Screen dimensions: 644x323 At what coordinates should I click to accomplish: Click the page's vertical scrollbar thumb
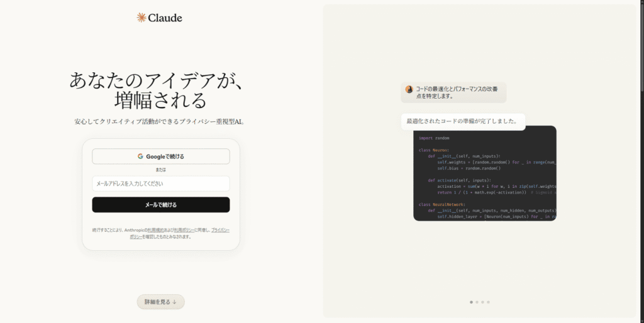(642, 47)
